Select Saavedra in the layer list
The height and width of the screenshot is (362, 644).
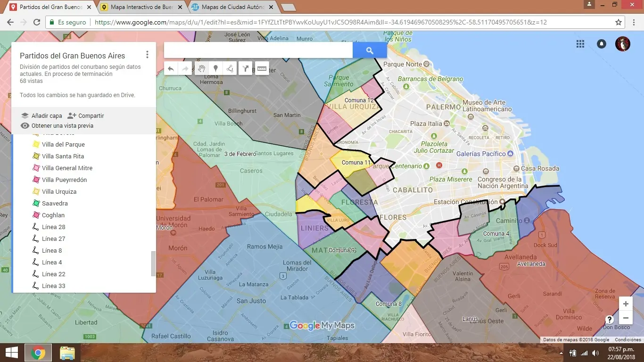tap(55, 203)
